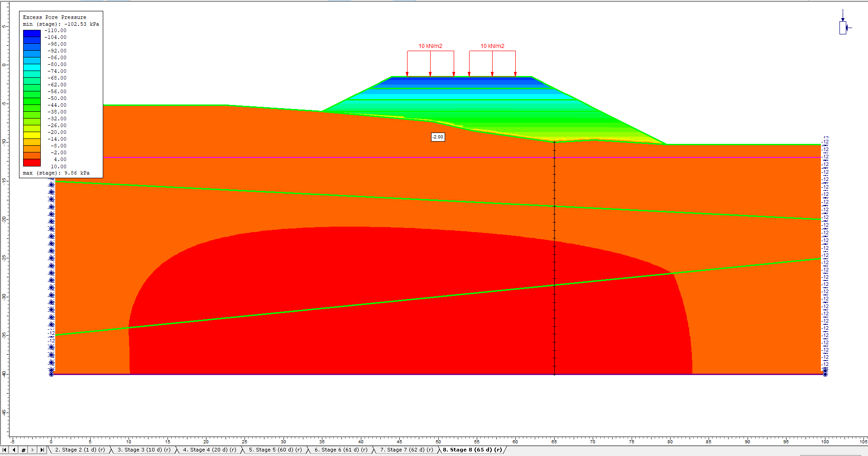Screen dimensions: 868x456
Task: Advance one stage with next-stage arrow
Action: (32, 450)
